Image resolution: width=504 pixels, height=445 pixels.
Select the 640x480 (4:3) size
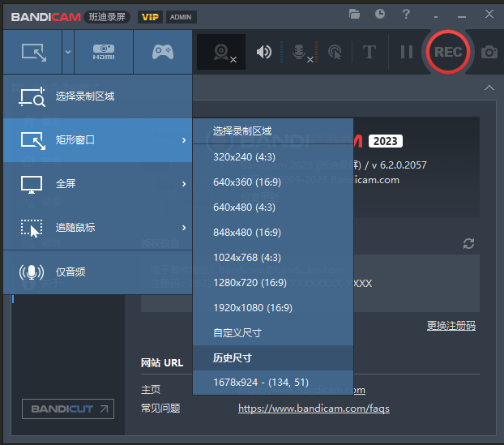(273, 208)
